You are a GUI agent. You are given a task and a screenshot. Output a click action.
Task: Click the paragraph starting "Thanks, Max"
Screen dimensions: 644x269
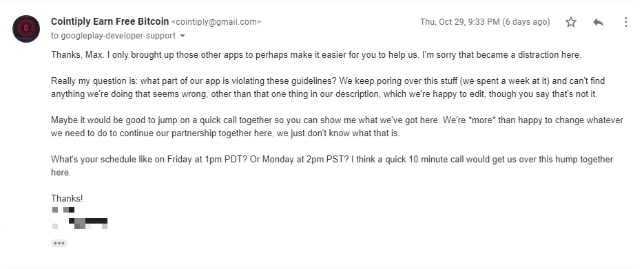316,55
